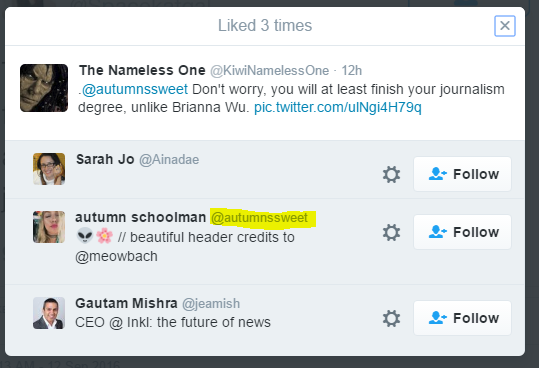The height and width of the screenshot is (368, 539).
Task: Open Sarah Jo's profile picture
Action: point(49,169)
